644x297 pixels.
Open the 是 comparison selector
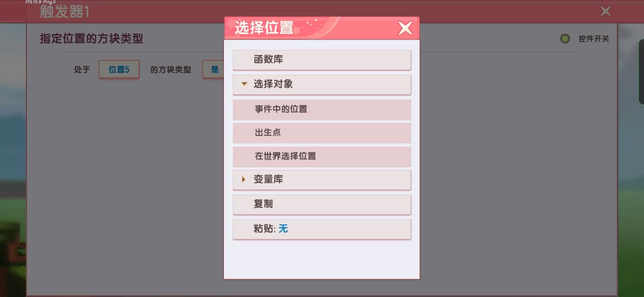213,69
